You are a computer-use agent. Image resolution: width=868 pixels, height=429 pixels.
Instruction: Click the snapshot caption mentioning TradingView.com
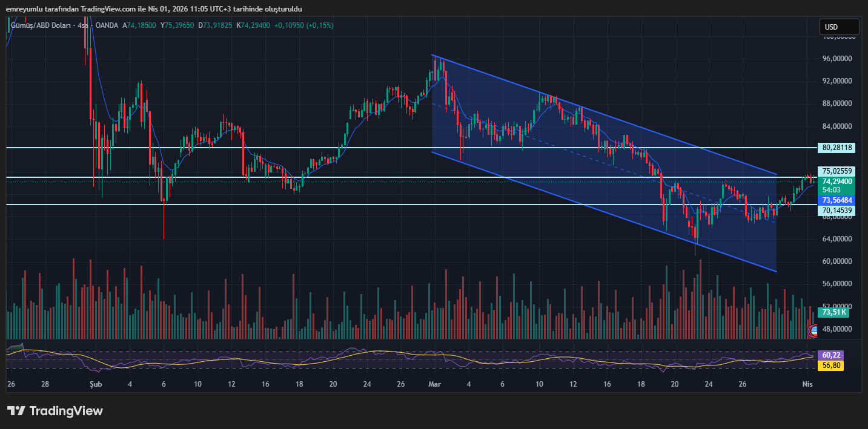coord(154,8)
